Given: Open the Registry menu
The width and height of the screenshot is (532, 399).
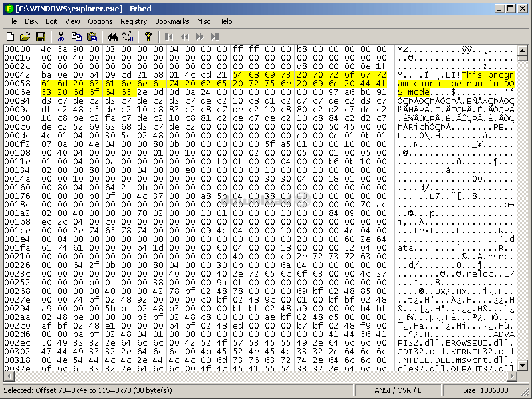Looking at the screenshot, I should [x=134, y=21].
